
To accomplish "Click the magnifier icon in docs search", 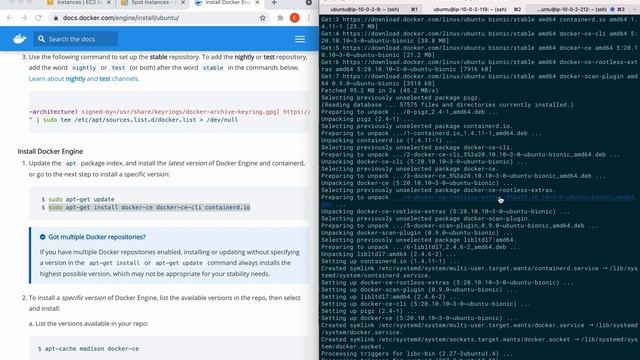I will [41, 39].
